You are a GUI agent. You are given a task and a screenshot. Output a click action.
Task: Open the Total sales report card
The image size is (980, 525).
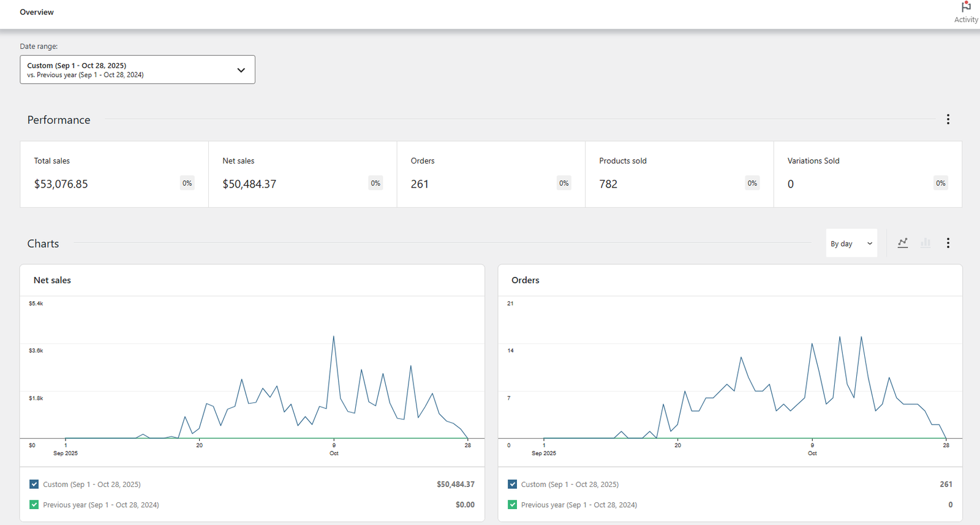(x=114, y=175)
